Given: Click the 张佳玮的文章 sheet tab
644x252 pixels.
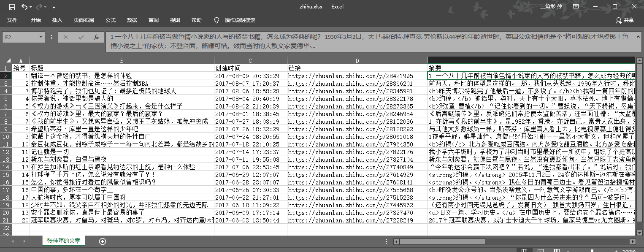Looking at the screenshot, I should pyautogui.click(x=64, y=241).
